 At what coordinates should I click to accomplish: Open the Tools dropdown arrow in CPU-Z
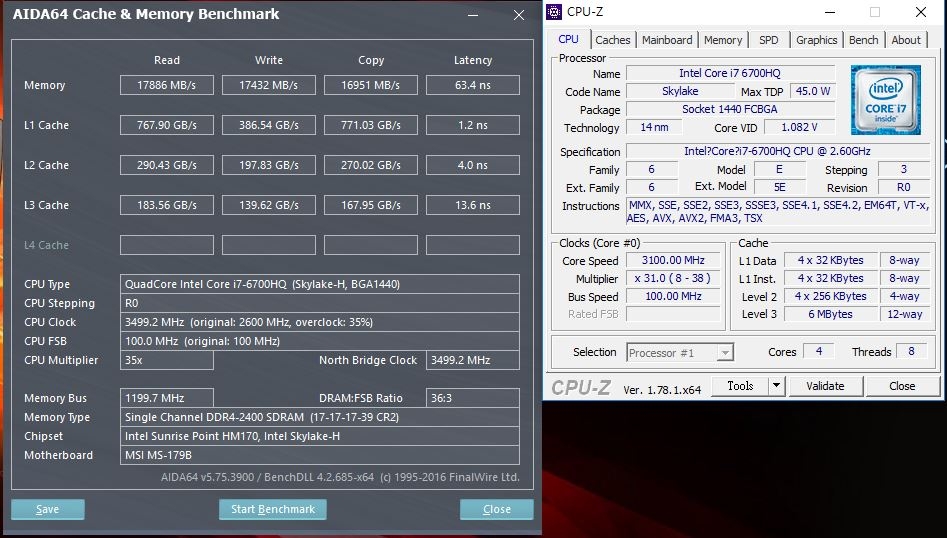[777, 386]
